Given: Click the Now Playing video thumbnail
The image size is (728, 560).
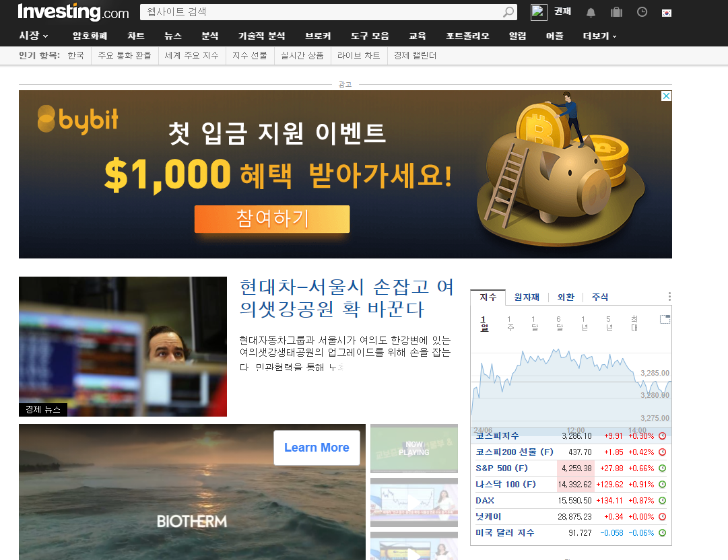Looking at the screenshot, I should (x=414, y=449).
